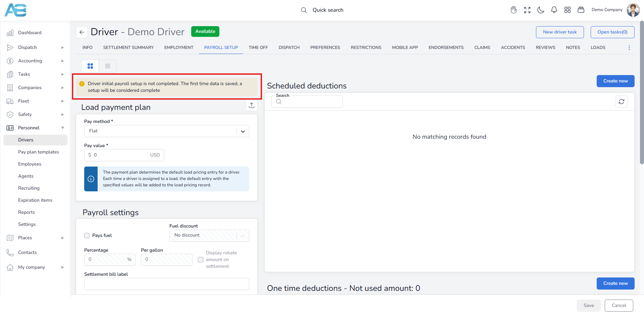Expand the Fleet menu arrow
Image resolution: width=644 pixels, height=316 pixels.
point(62,101)
